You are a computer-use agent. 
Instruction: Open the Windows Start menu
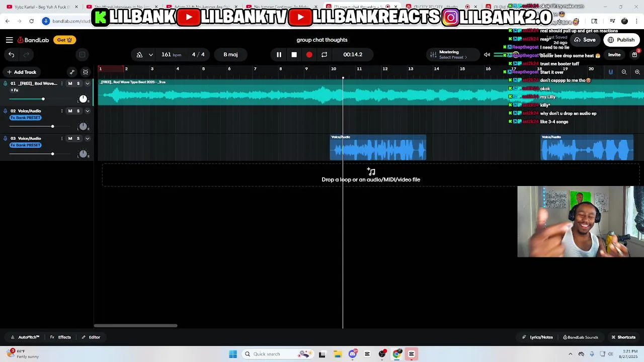pos(233,354)
